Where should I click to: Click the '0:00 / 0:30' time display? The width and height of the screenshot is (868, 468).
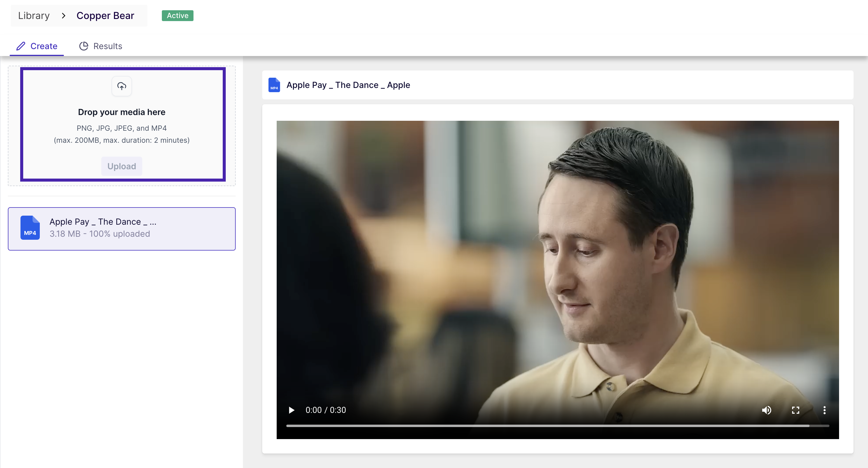click(325, 410)
